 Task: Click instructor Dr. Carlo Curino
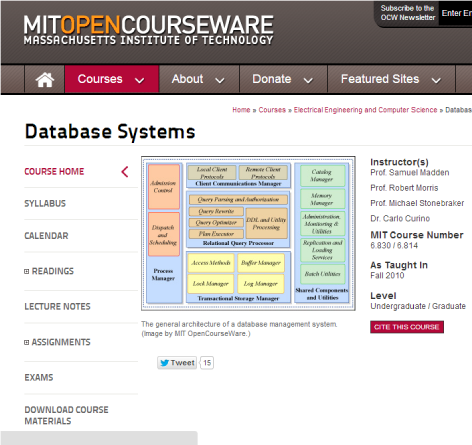(400, 218)
